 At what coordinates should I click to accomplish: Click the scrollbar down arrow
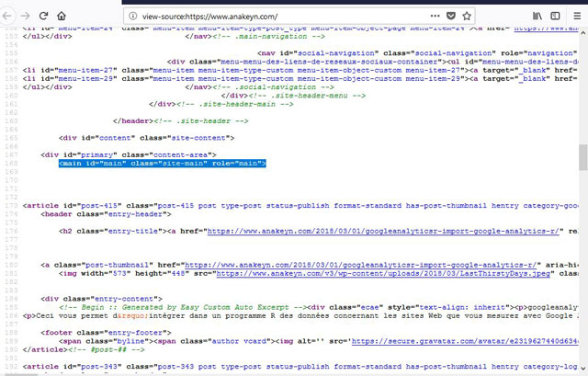click(582, 369)
